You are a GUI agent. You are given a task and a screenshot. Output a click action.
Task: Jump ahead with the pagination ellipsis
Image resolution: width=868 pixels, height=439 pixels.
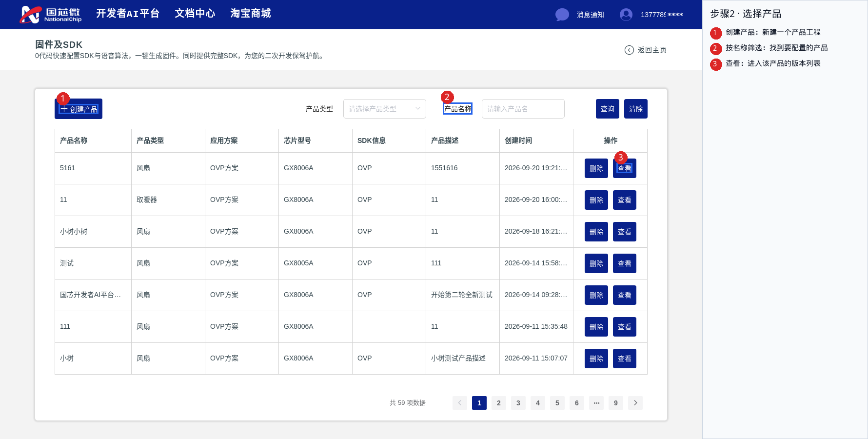[596, 403]
